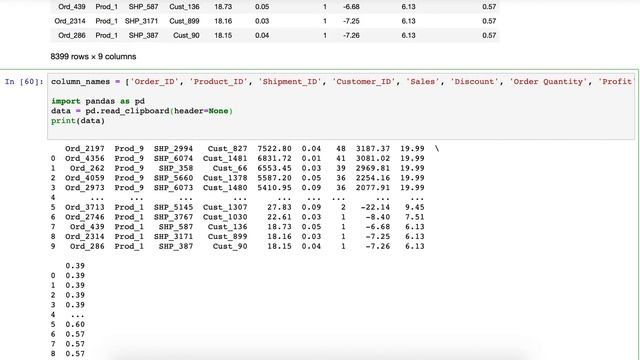Click Ord_4356 in the printed output
The width and height of the screenshot is (640, 360).
(84, 158)
